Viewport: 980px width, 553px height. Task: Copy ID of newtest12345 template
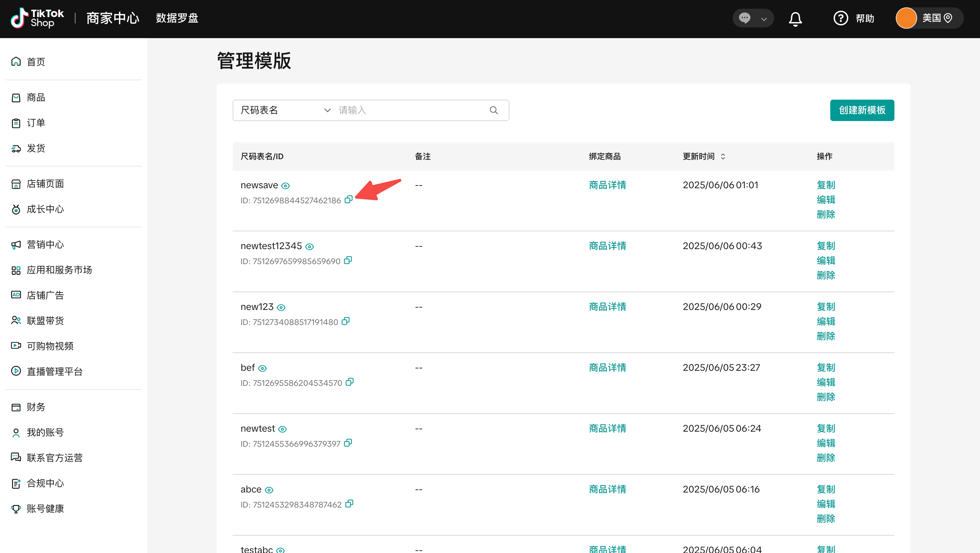click(348, 260)
